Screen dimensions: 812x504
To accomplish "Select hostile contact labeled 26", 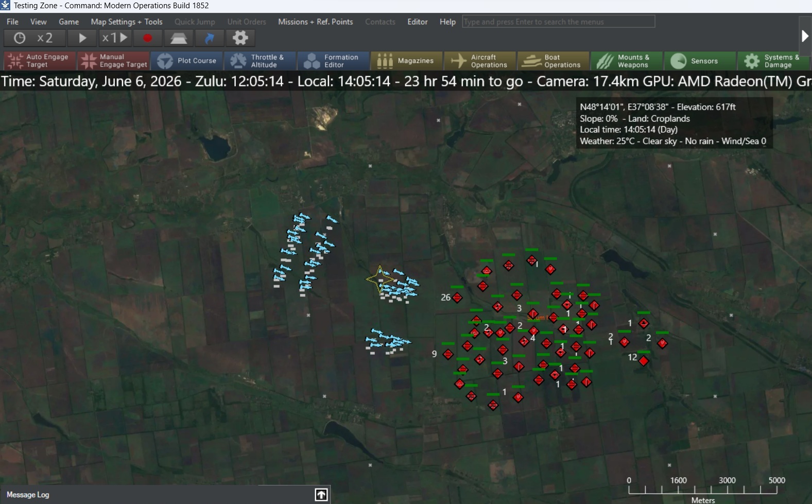I will click(457, 298).
